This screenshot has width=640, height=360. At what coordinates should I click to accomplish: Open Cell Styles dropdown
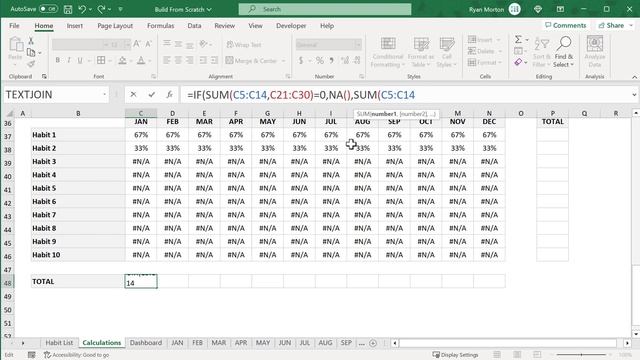click(447, 52)
